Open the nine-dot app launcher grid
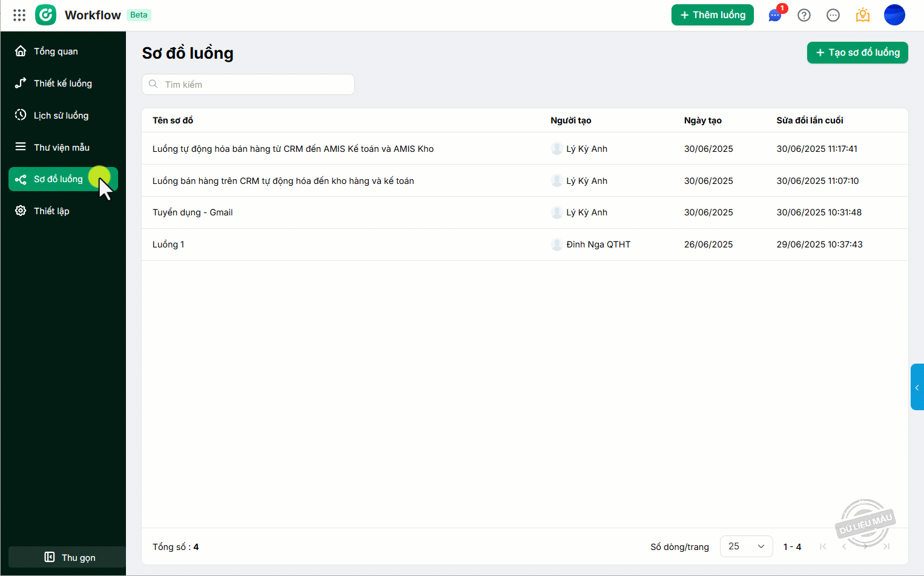This screenshot has width=924, height=576. [19, 15]
